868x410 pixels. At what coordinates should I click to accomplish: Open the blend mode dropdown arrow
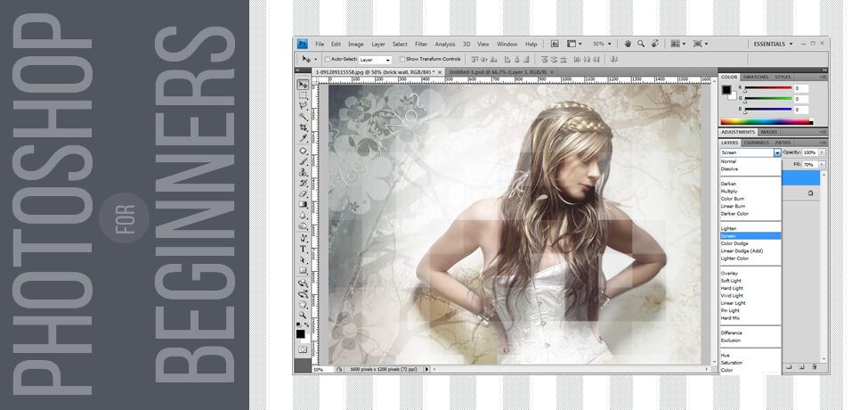(777, 152)
